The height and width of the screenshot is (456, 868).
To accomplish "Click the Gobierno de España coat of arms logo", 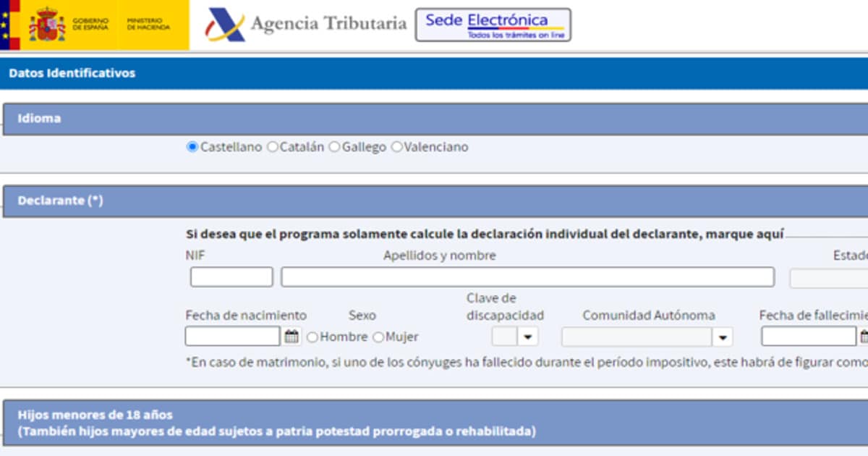I will (x=47, y=25).
